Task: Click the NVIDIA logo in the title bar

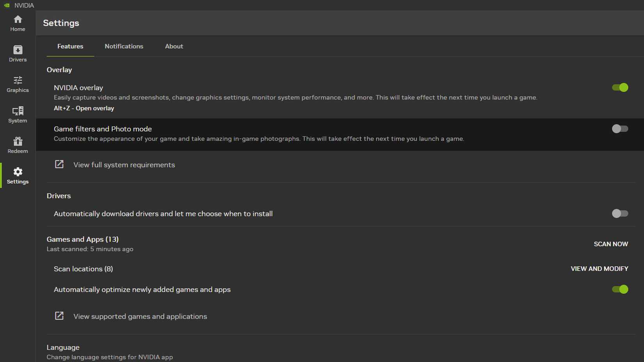Action: (7, 5)
